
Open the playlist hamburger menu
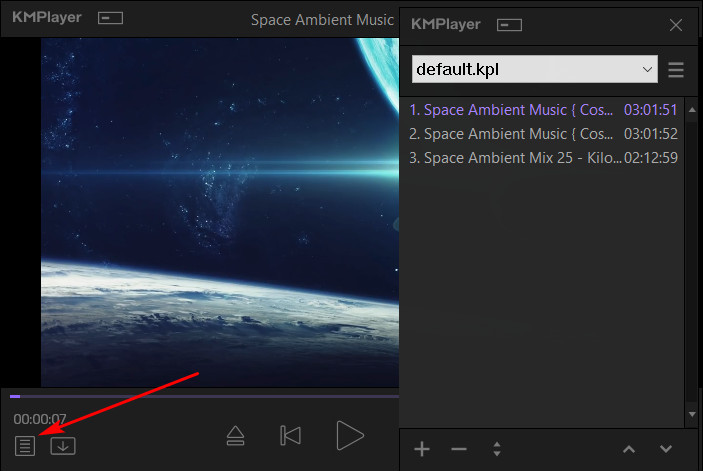point(676,70)
